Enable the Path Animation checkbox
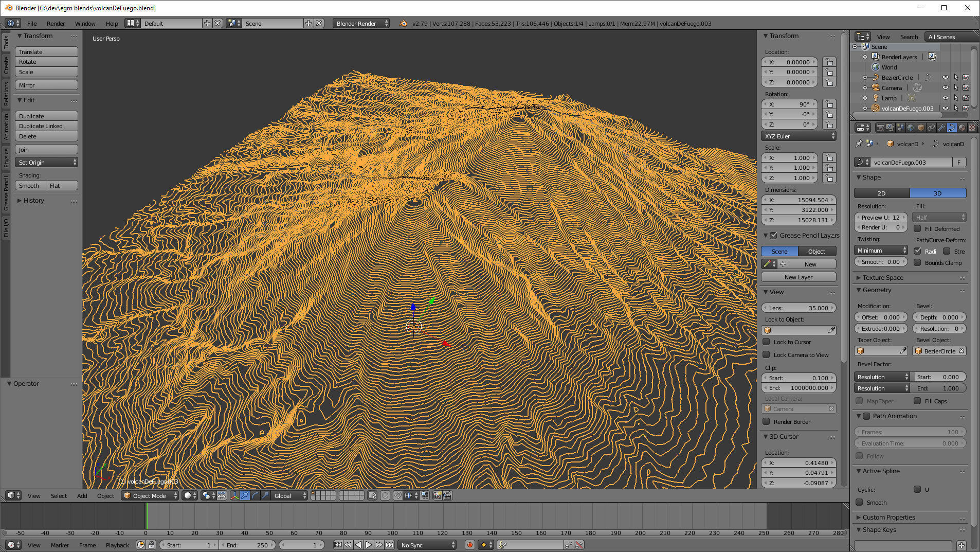This screenshot has height=552, width=980. point(866,416)
